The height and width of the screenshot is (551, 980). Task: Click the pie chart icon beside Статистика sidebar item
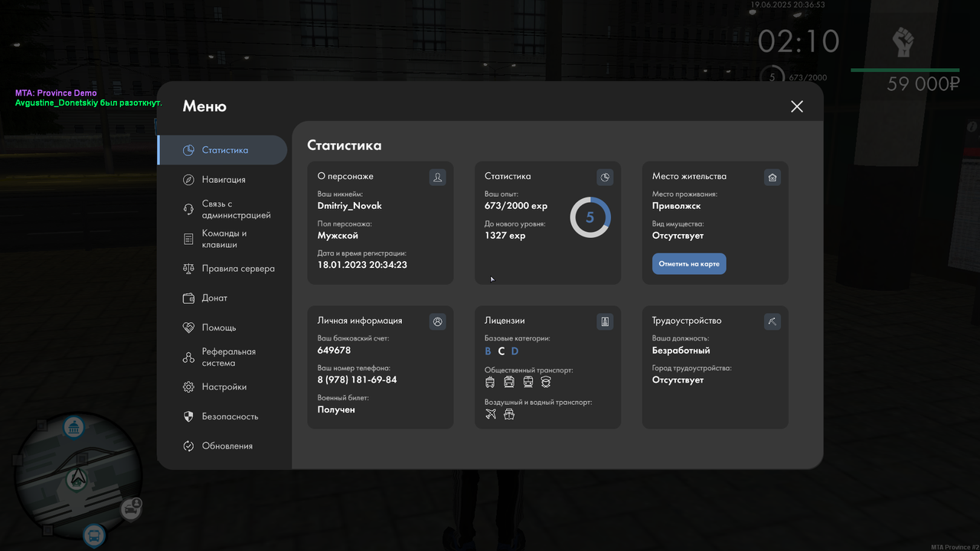coord(188,150)
